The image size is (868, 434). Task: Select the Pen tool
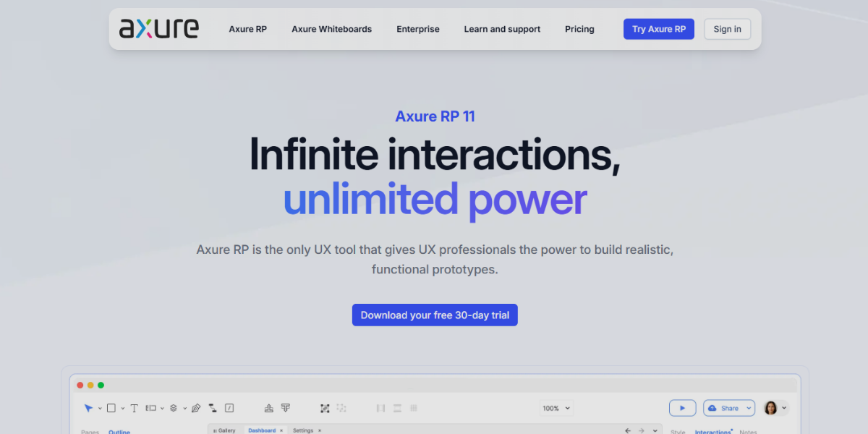194,408
